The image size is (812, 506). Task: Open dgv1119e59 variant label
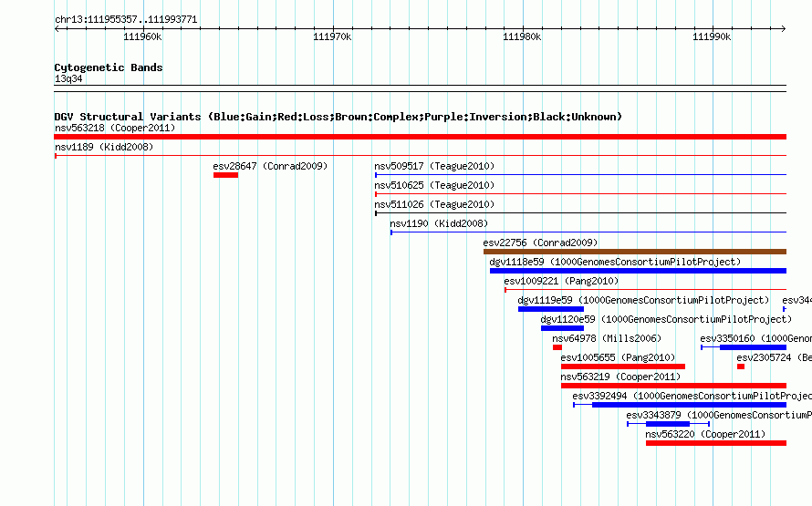tap(643, 300)
